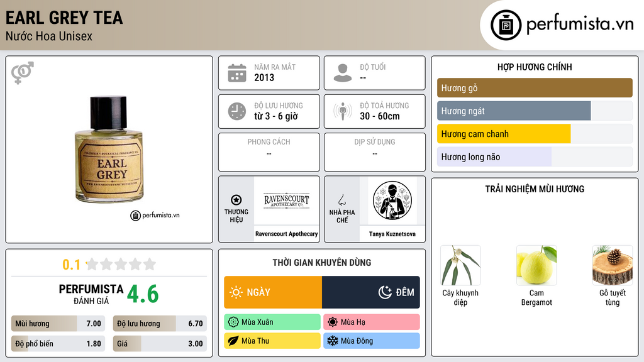This screenshot has height=362, width=644.
Task: Click the orange 0.1 user score
Action: [72, 265]
